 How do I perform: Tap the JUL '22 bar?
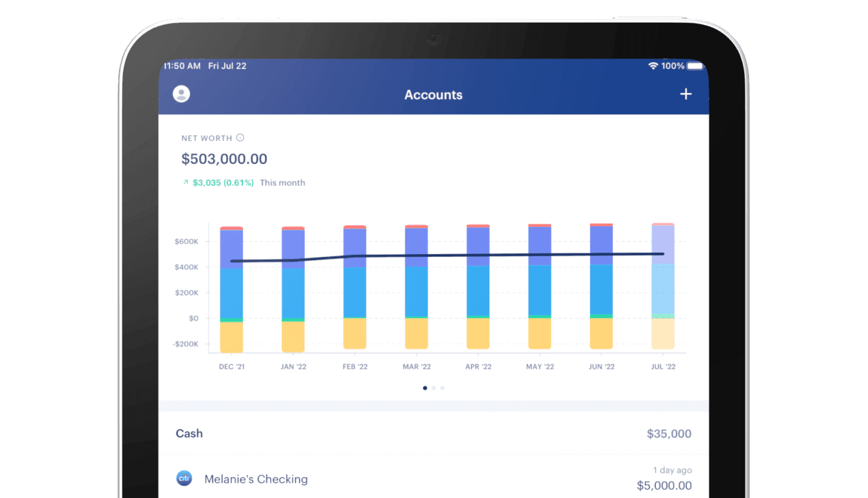(x=663, y=286)
